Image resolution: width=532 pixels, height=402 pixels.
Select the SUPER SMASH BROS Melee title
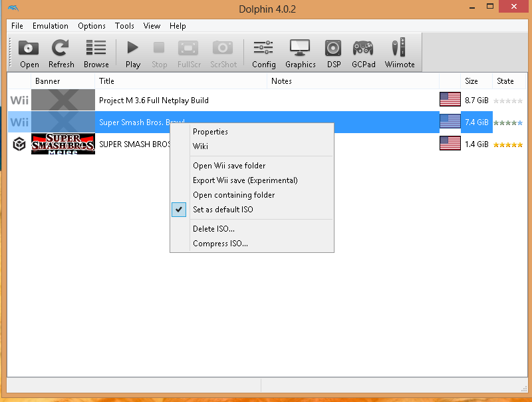click(x=134, y=144)
